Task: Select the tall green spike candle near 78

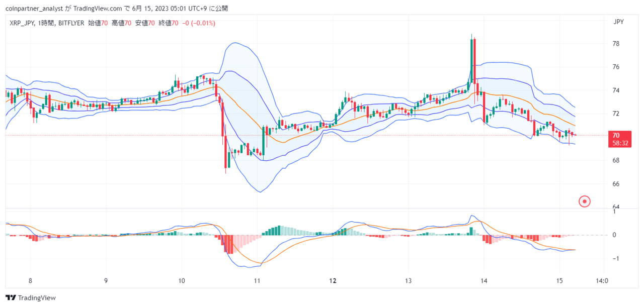Action: [x=471, y=59]
